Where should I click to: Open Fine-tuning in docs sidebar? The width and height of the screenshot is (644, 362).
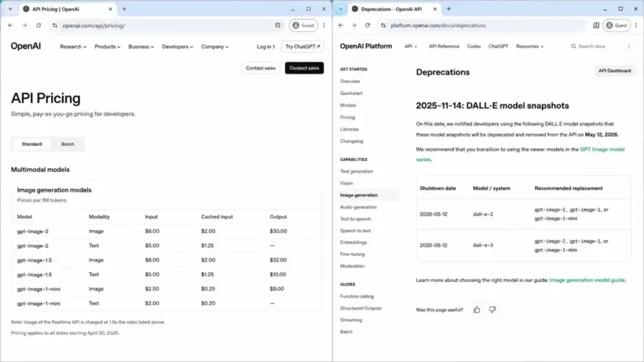click(352, 255)
